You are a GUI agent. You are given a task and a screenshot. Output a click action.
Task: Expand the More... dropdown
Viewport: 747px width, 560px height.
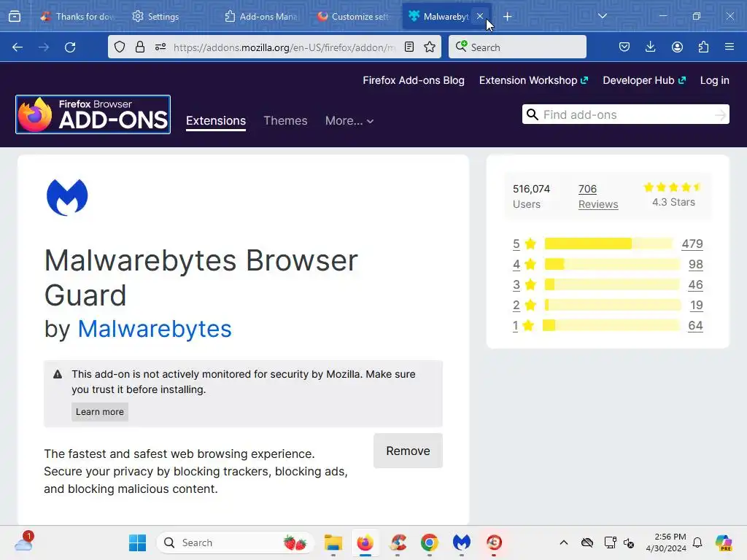(x=349, y=121)
